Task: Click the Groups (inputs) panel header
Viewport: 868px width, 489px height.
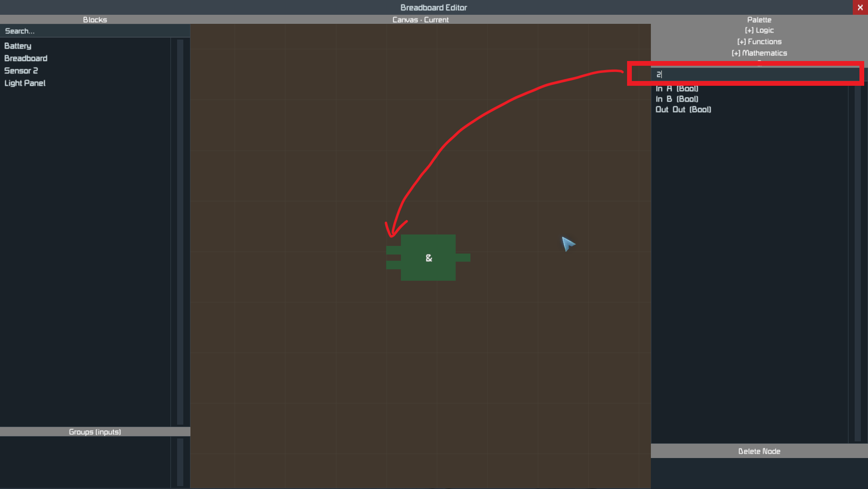Action: point(95,432)
